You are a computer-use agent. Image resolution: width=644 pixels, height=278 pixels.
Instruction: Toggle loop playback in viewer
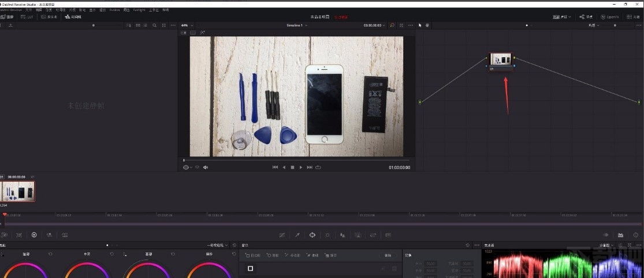click(x=318, y=167)
